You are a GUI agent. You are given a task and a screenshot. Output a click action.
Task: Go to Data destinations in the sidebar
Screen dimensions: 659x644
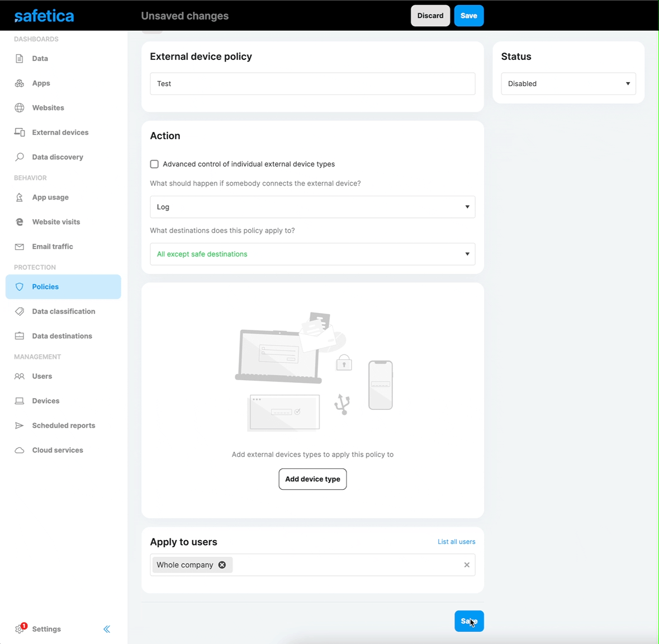[62, 336]
